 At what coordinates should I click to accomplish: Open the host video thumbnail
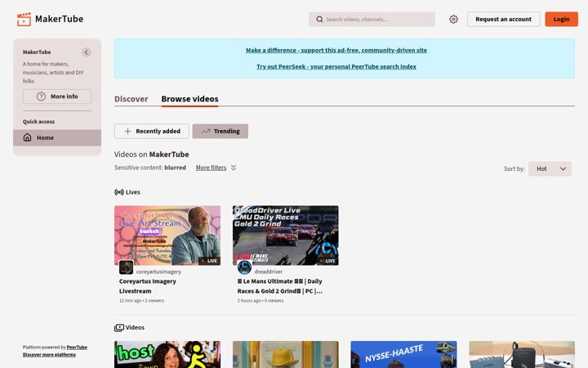pyautogui.click(x=167, y=354)
